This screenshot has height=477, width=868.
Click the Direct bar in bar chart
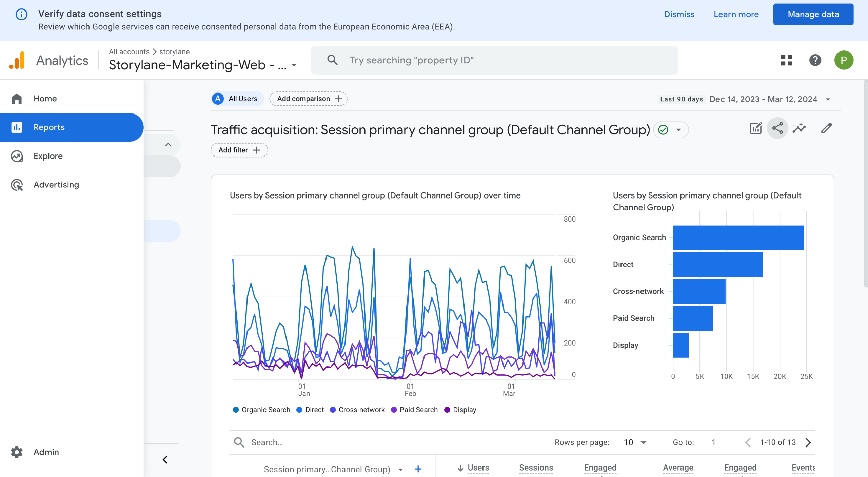pos(718,265)
